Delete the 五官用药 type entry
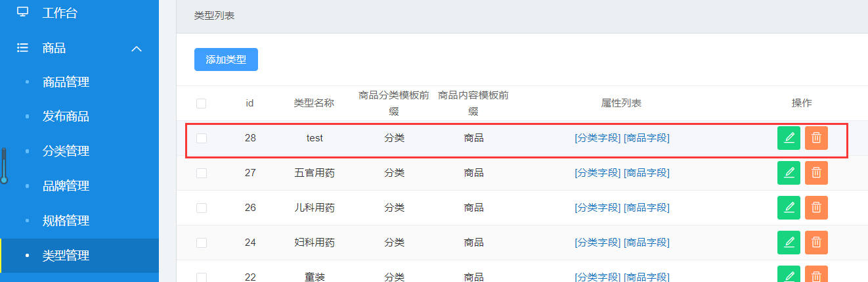The width and height of the screenshot is (868, 282). tap(816, 173)
